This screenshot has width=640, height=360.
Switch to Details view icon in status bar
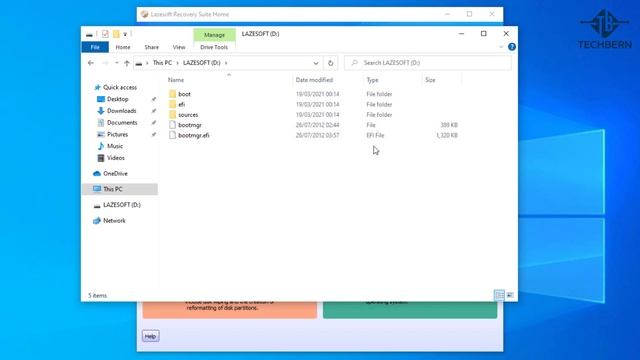[x=499, y=295]
